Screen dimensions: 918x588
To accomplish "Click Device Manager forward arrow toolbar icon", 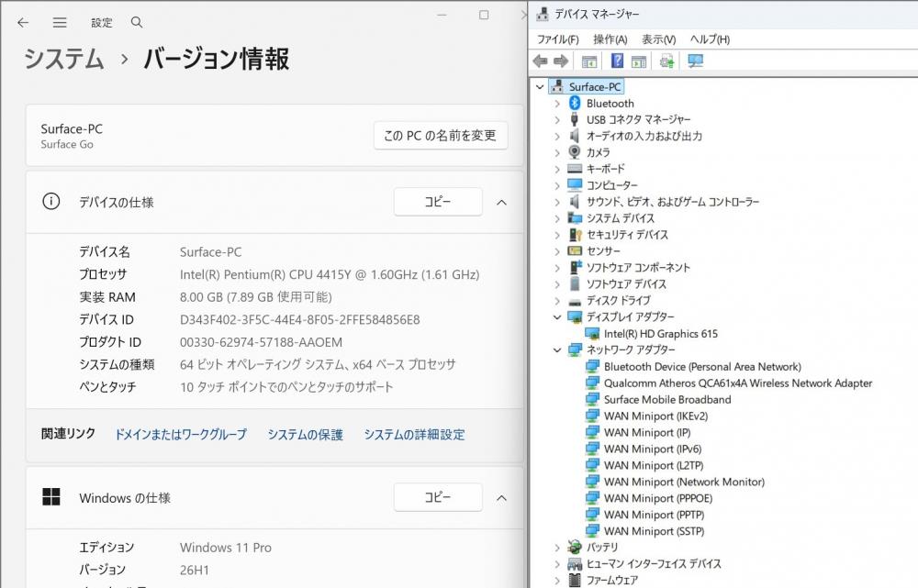I will pos(561,61).
